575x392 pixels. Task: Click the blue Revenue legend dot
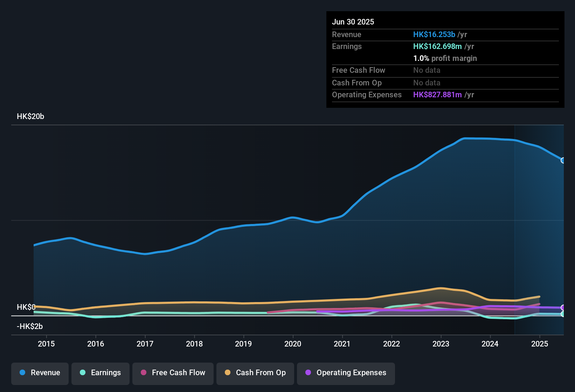click(x=22, y=373)
